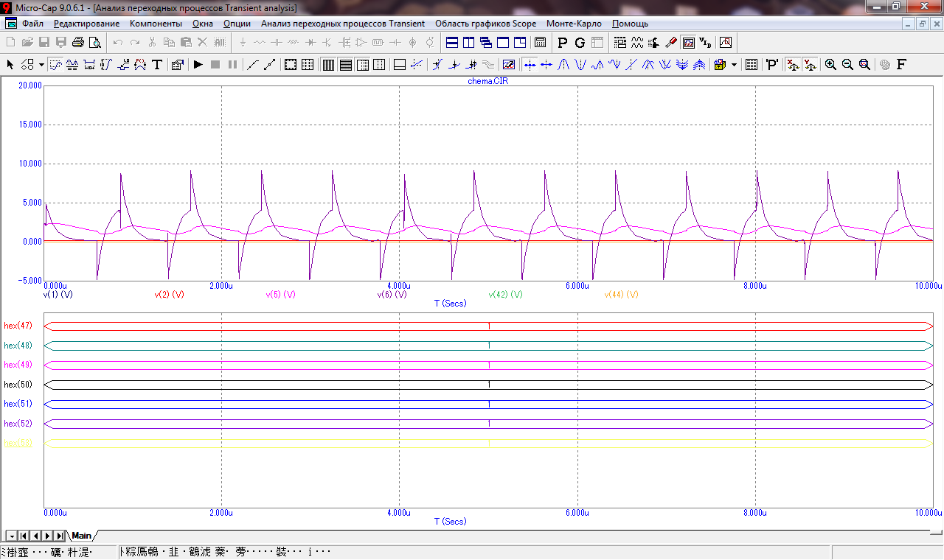This screenshot has width=944, height=560.
Task: Expand the dropdown arrow beside shapes tool
Action: [x=41, y=65]
